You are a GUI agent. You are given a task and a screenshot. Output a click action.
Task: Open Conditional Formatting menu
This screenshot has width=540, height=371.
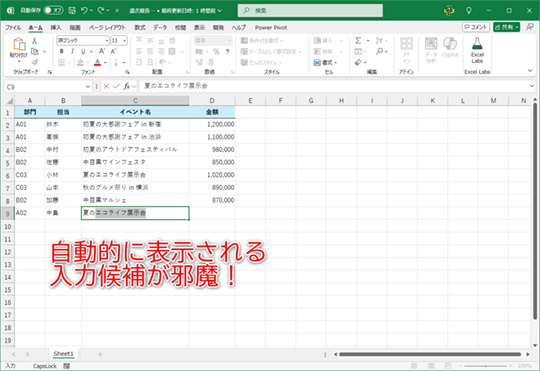point(262,41)
